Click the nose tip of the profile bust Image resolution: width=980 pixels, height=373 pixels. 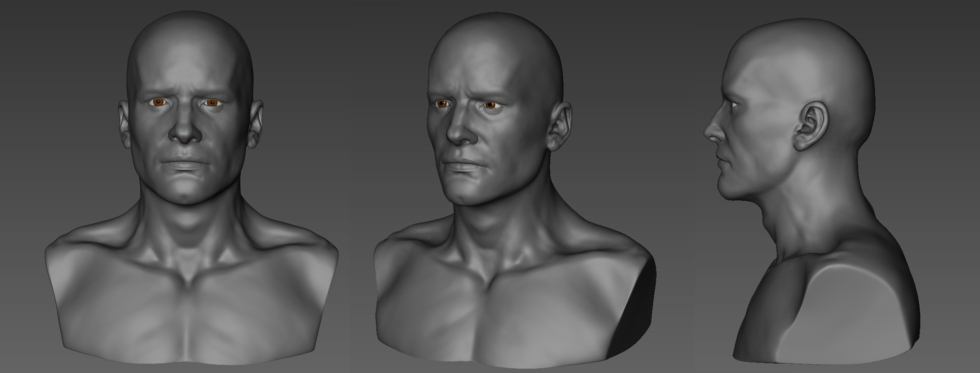(x=706, y=132)
